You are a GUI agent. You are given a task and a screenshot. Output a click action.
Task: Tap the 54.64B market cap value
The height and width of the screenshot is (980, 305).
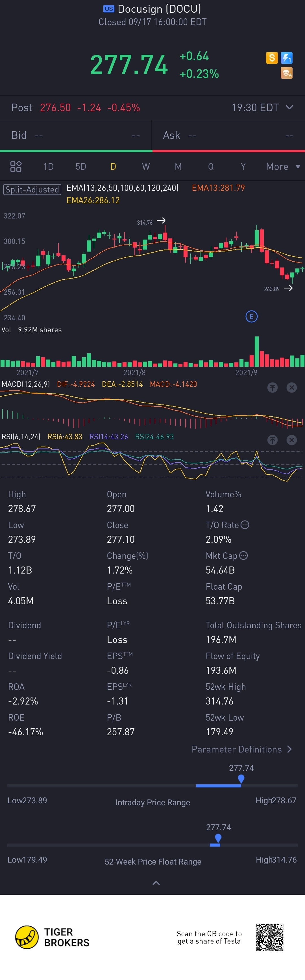click(x=220, y=570)
